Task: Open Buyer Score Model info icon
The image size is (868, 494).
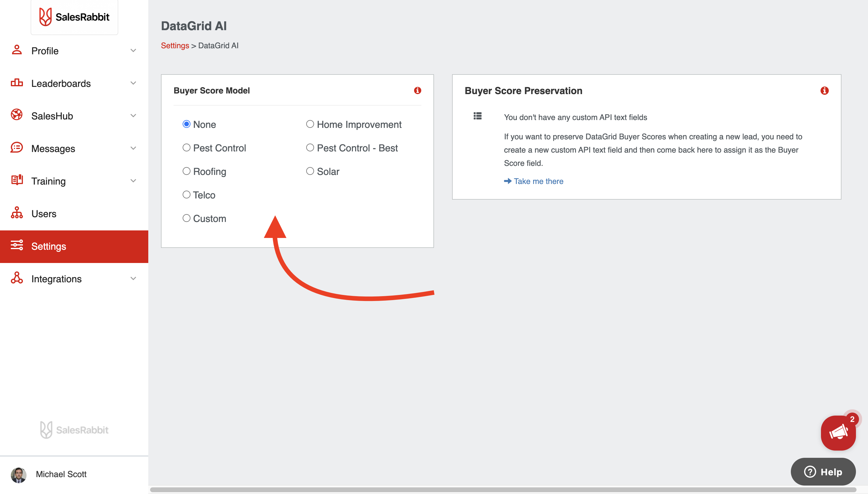Action: coord(417,90)
